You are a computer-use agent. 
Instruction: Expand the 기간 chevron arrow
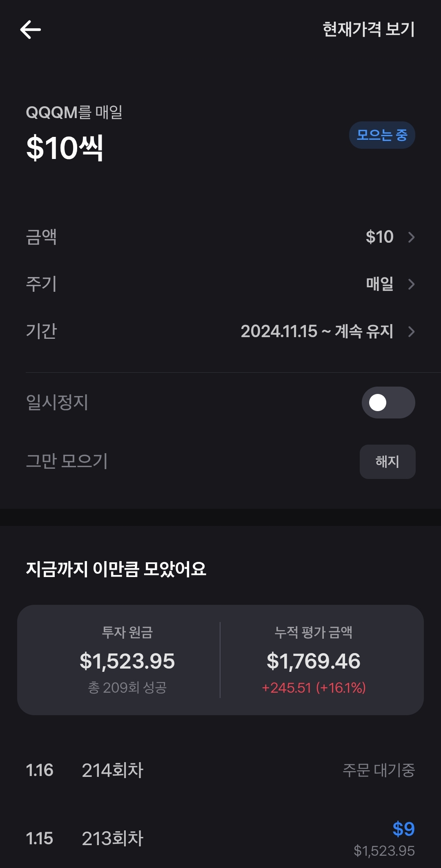[x=411, y=331]
